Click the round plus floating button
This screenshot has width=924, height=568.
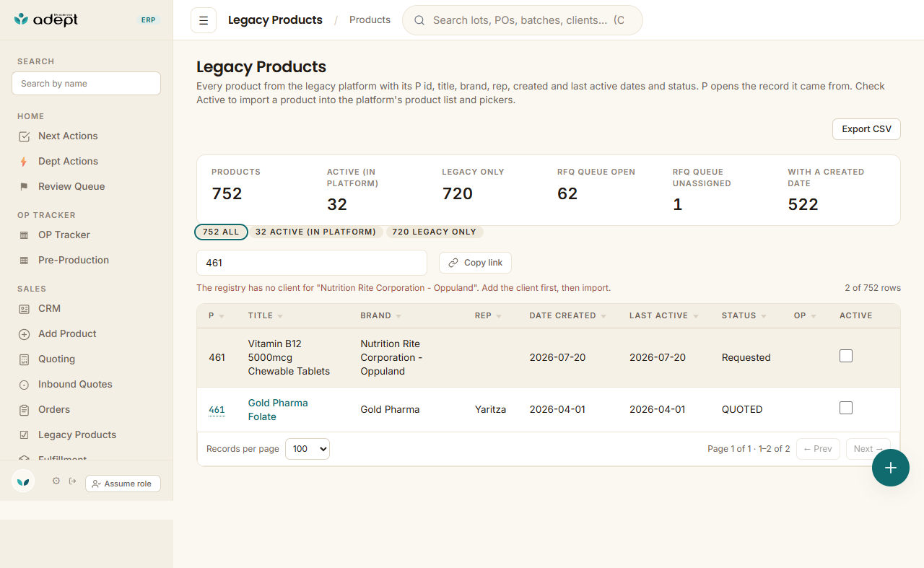coord(891,468)
